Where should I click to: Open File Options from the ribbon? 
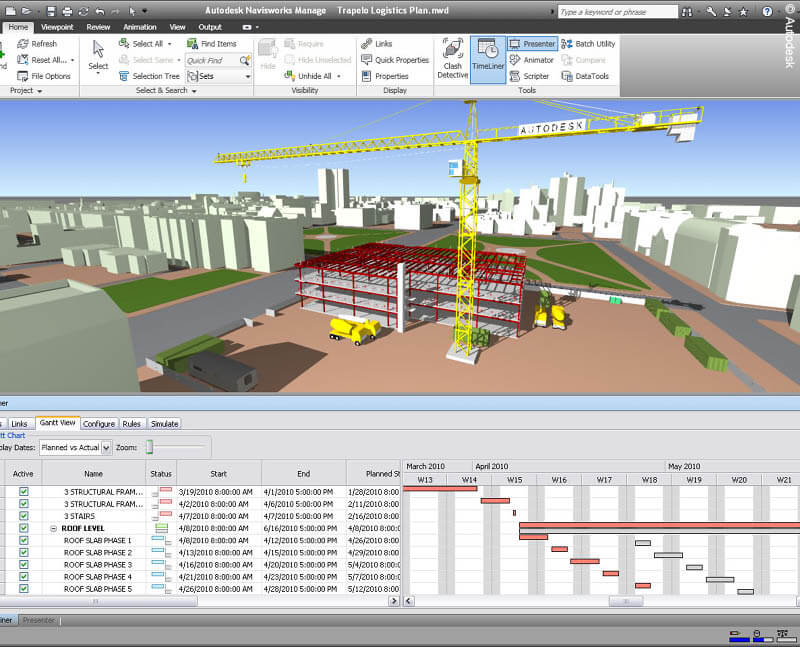44,76
